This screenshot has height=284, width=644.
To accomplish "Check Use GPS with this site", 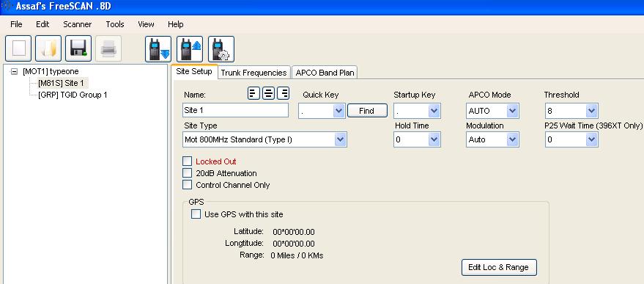I will click(196, 214).
